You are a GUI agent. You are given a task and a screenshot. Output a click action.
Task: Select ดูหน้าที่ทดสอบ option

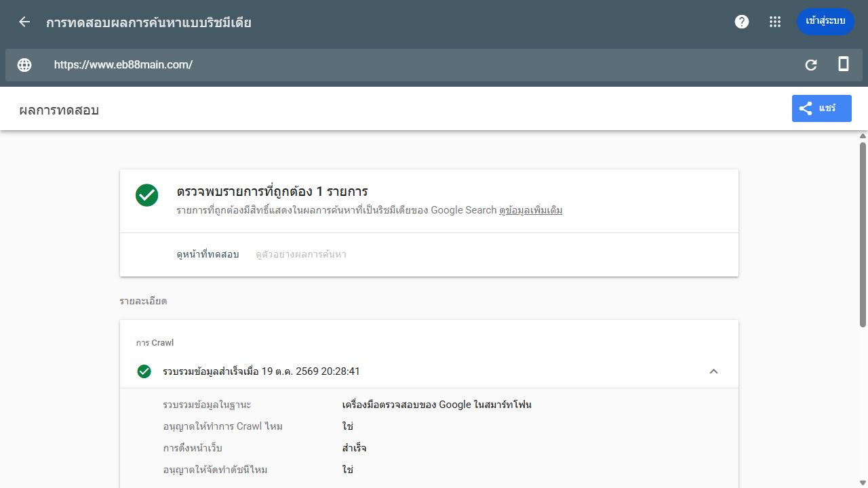(x=208, y=255)
